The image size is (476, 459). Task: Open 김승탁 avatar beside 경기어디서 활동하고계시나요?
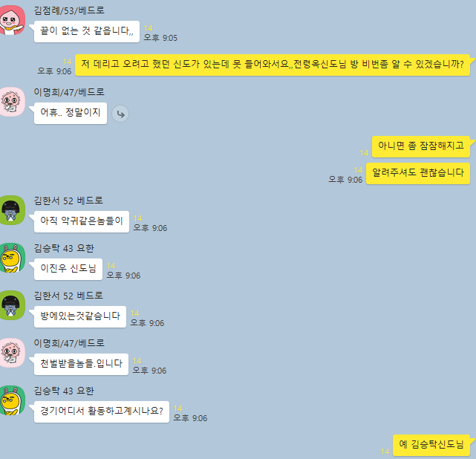click(x=11, y=400)
